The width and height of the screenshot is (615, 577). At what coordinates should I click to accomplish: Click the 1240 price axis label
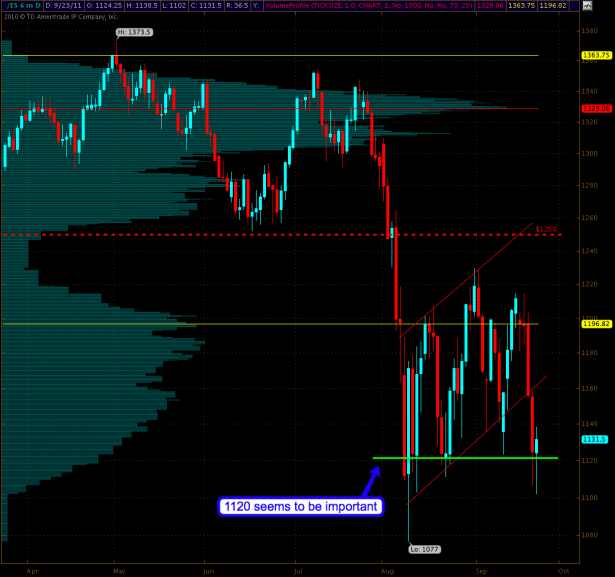(x=590, y=251)
